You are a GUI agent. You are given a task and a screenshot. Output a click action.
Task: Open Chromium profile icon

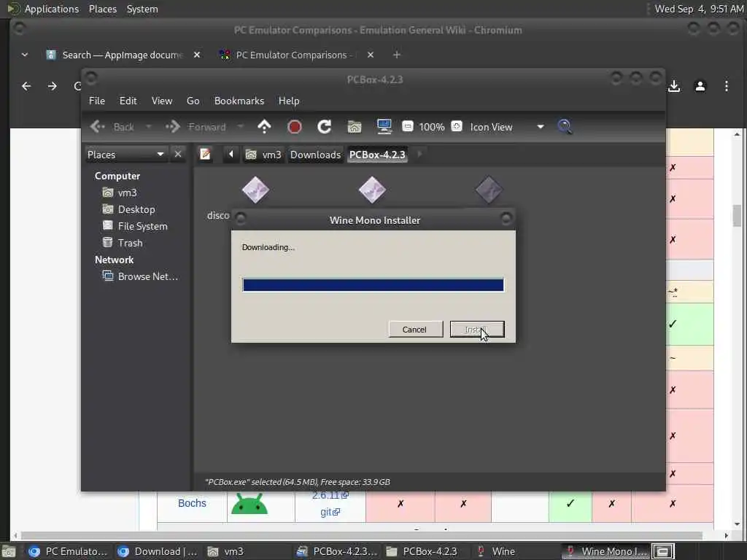(700, 86)
